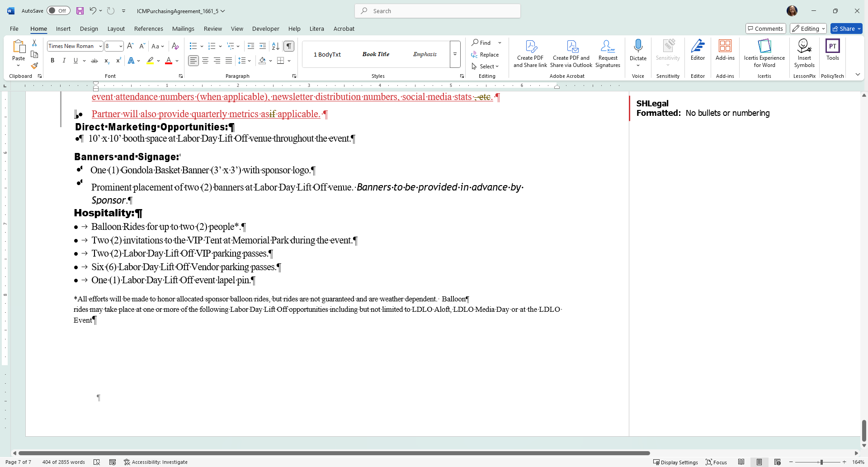Viewport: 868px width, 467px height.
Task: Open Add-ins from the ribbon
Action: [x=725, y=50]
